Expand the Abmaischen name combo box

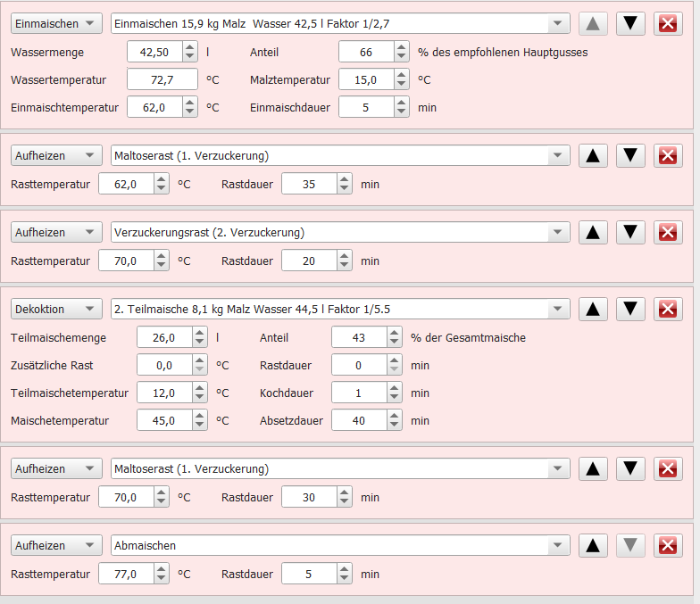click(557, 545)
